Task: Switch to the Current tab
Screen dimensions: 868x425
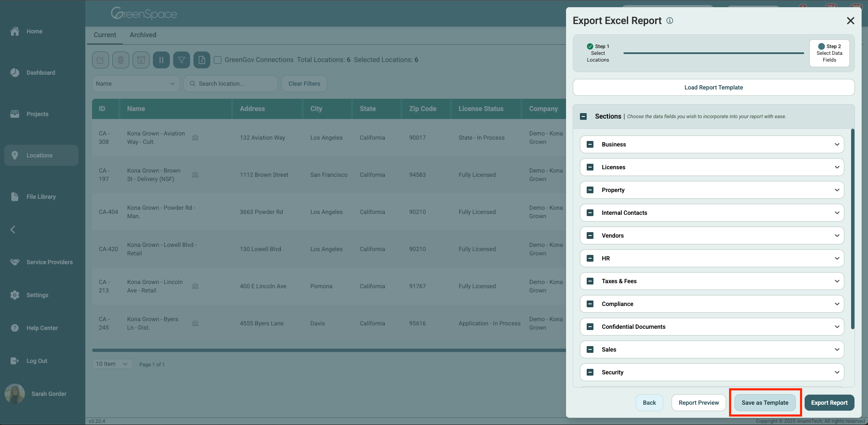Action: [x=105, y=35]
